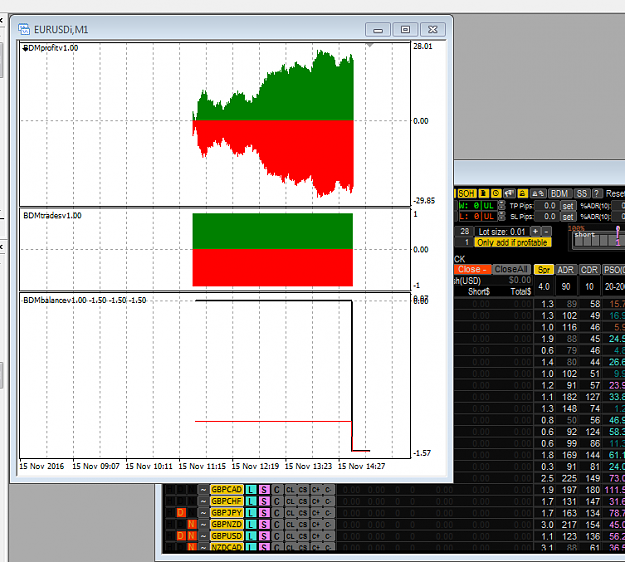Open the question mark help button

click(x=597, y=193)
